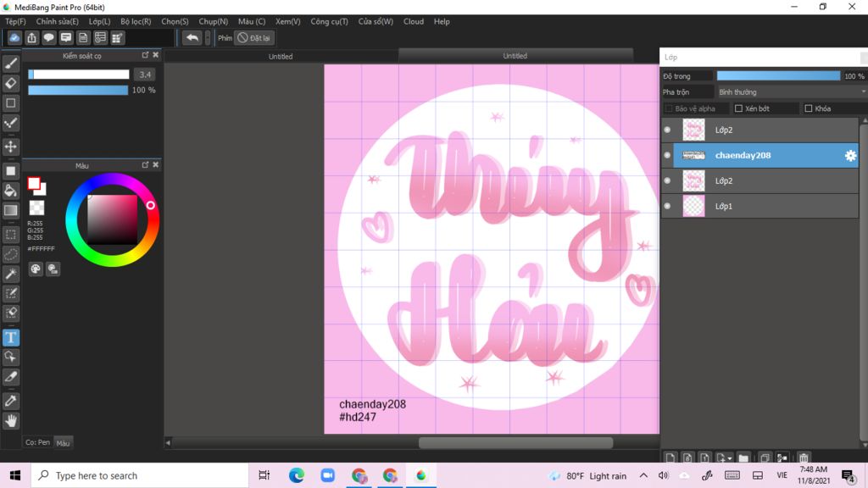Open the Tệp(F) menu
The height and width of the screenshot is (488, 868).
(x=15, y=21)
